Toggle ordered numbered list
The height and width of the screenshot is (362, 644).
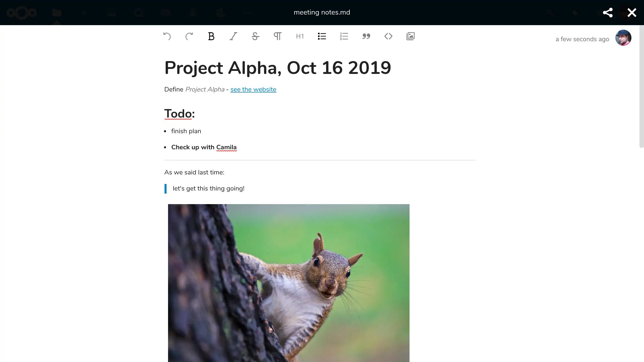pos(344,36)
